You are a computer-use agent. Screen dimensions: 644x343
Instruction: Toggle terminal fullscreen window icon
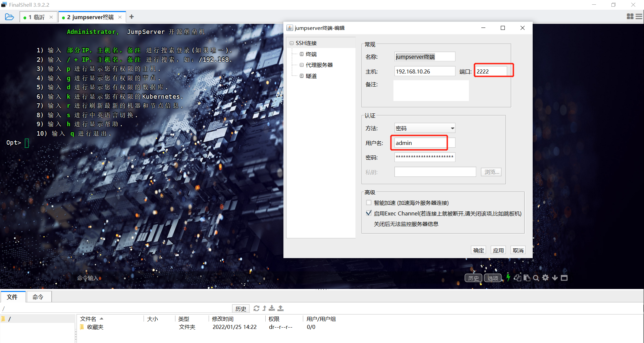pyautogui.click(x=564, y=278)
